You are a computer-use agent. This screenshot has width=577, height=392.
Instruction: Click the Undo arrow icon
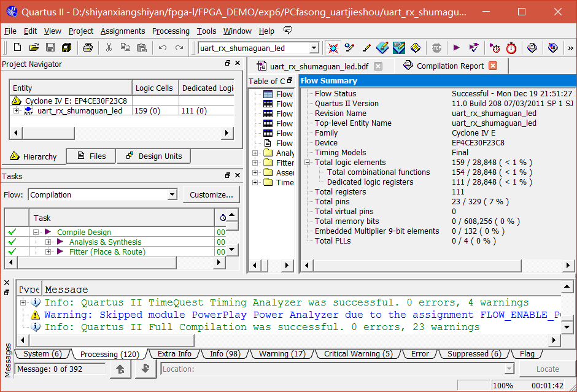pos(163,47)
